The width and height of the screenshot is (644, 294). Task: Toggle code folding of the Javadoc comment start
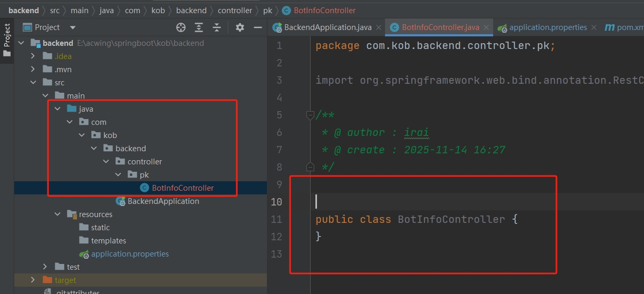tap(310, 115)
